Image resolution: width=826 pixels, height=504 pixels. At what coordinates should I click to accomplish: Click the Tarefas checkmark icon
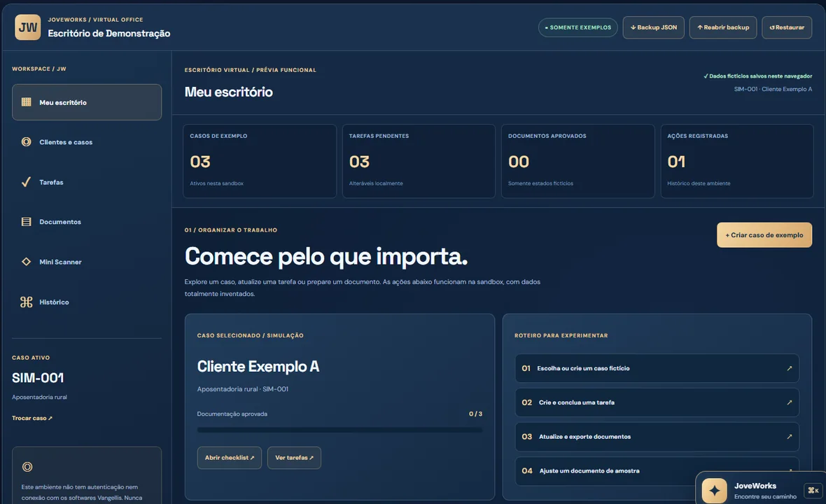[26, 182]
